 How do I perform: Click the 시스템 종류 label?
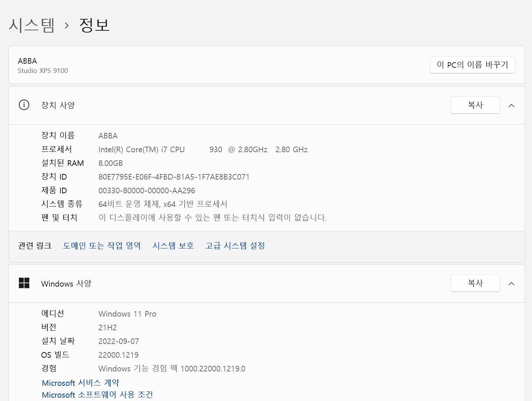point(62,204)
